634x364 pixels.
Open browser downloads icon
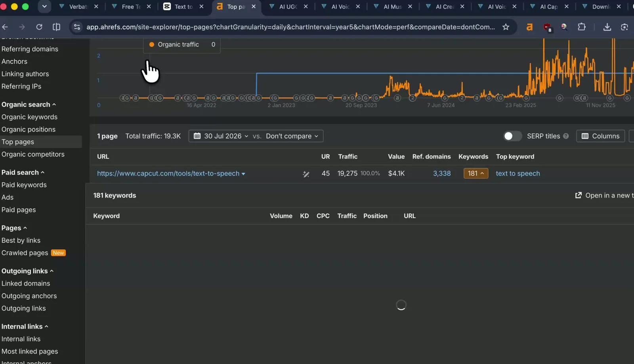tap(607, 27)
